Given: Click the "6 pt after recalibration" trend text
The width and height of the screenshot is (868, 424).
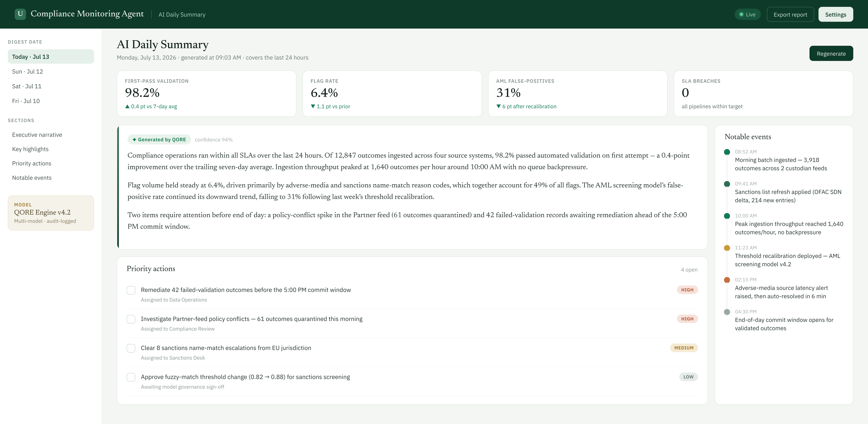Looking at the screenshot, I should (x=529, y=106).
